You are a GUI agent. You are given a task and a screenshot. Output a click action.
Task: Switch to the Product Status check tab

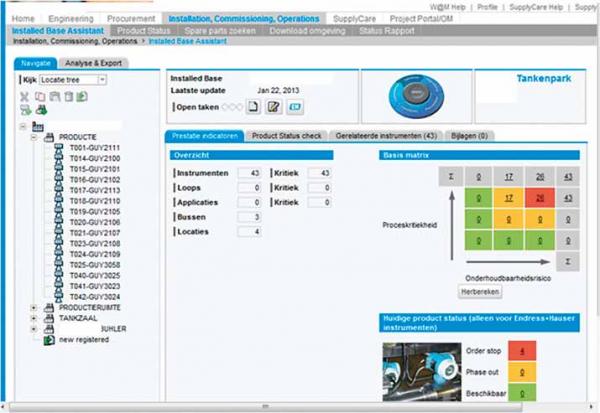pos(288,135)
